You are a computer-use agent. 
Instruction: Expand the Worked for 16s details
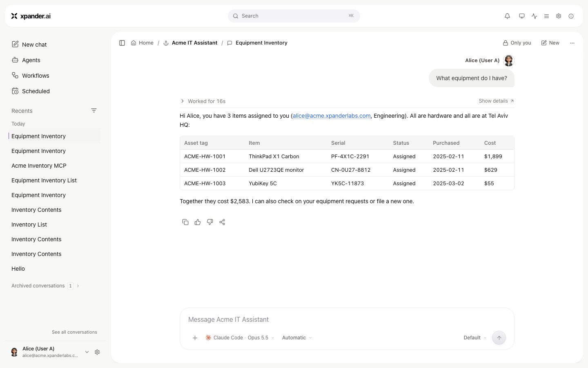(203, 101)
